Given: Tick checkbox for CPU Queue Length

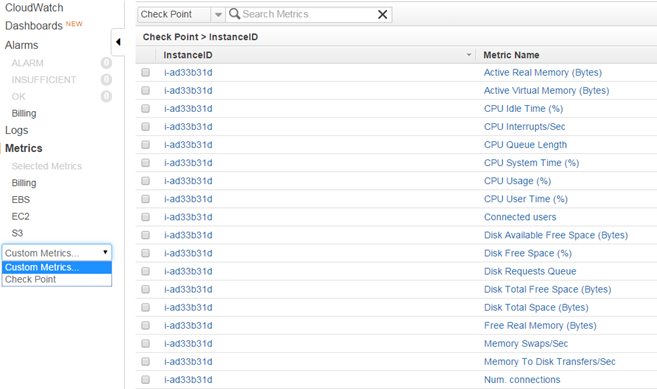Looking at the screenshot, I should (x=145, y=145).
